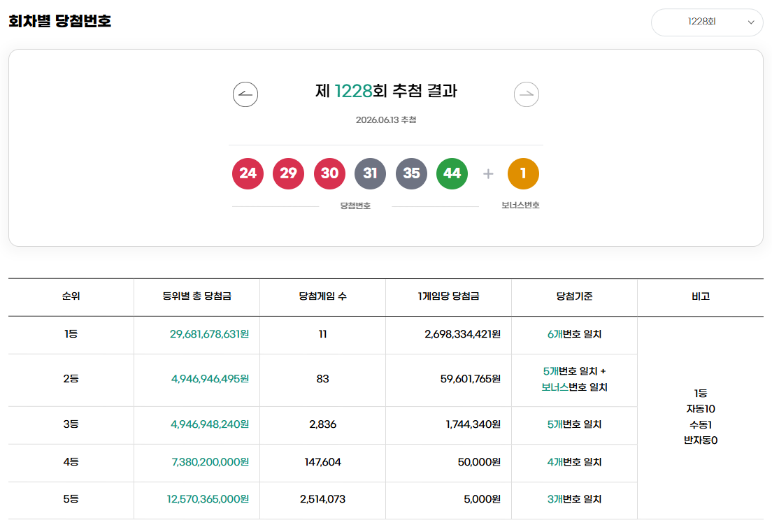The width and height of the screenshot is (772, 532).
Task: Open the 1228회 draw selector dropdown
Action: click(707, 22)
